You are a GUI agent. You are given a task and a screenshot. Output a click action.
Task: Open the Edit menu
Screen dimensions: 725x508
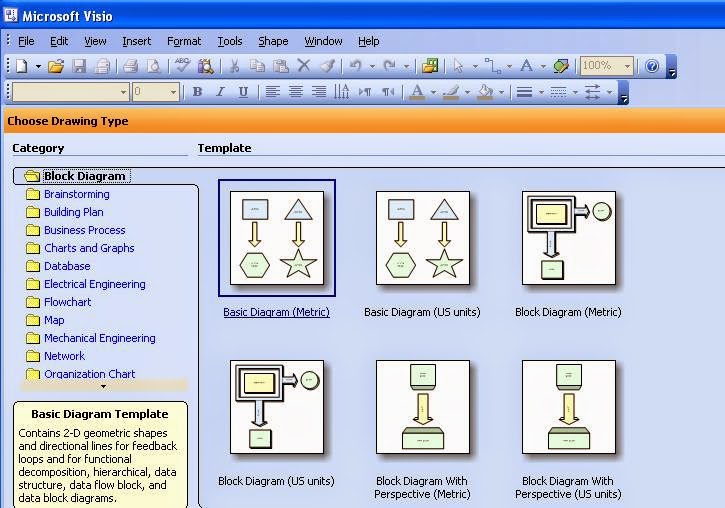click(x=59, y=41)
